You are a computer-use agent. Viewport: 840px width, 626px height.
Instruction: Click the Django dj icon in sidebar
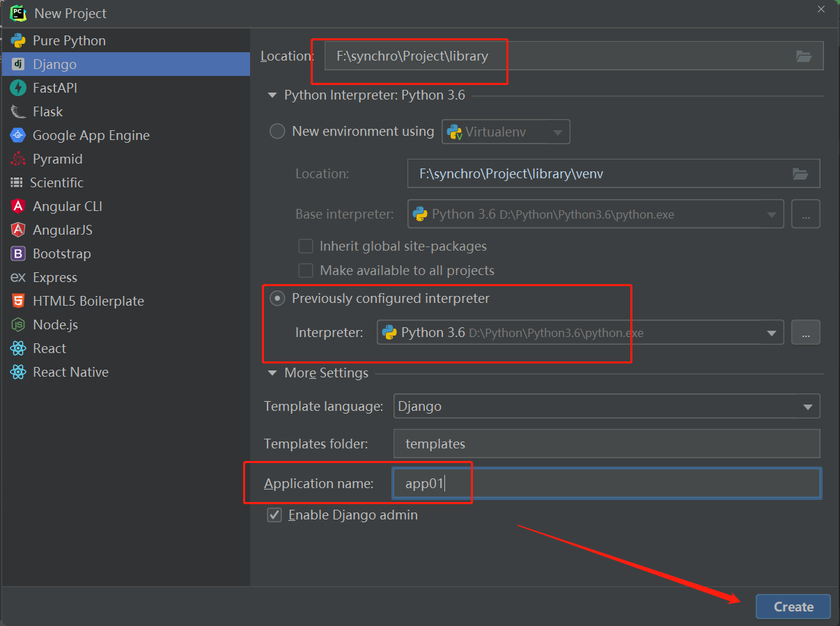tap(18, 64)
